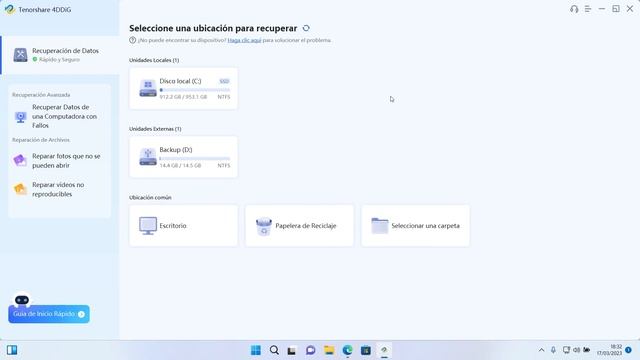Image resolution: width=640 pixels, height=360 pixels.
Task: Click the recycle bin icon
Action: point(264,227)
